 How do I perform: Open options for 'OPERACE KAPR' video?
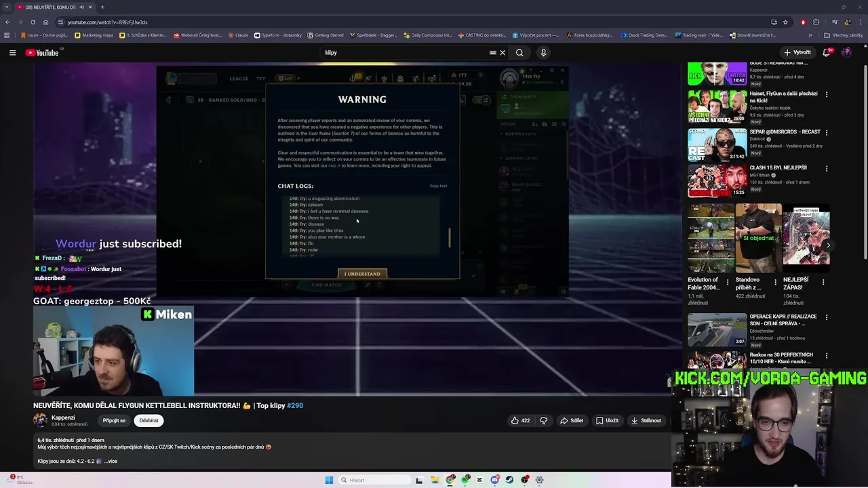(x=826, y=317)
